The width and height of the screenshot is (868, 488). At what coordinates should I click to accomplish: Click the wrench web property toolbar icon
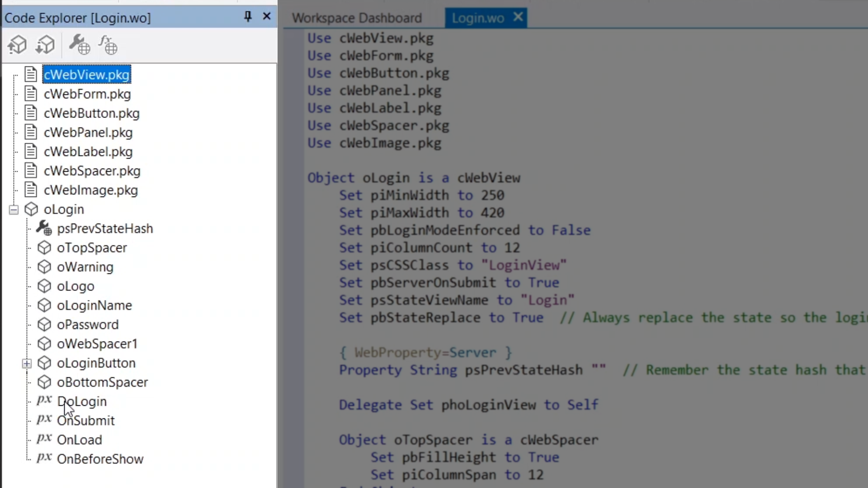[79, 45]
